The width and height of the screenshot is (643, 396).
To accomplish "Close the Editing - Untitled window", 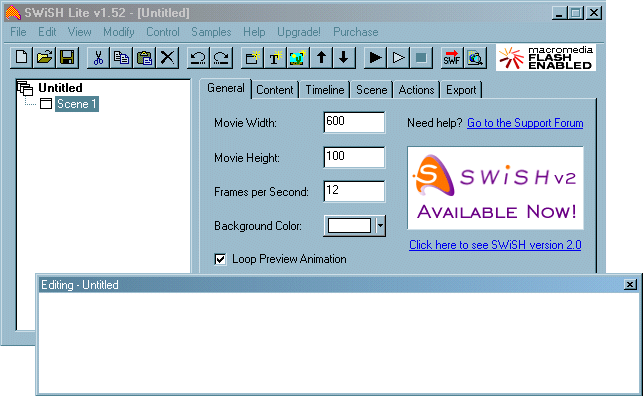I will (x=630, y=284).
